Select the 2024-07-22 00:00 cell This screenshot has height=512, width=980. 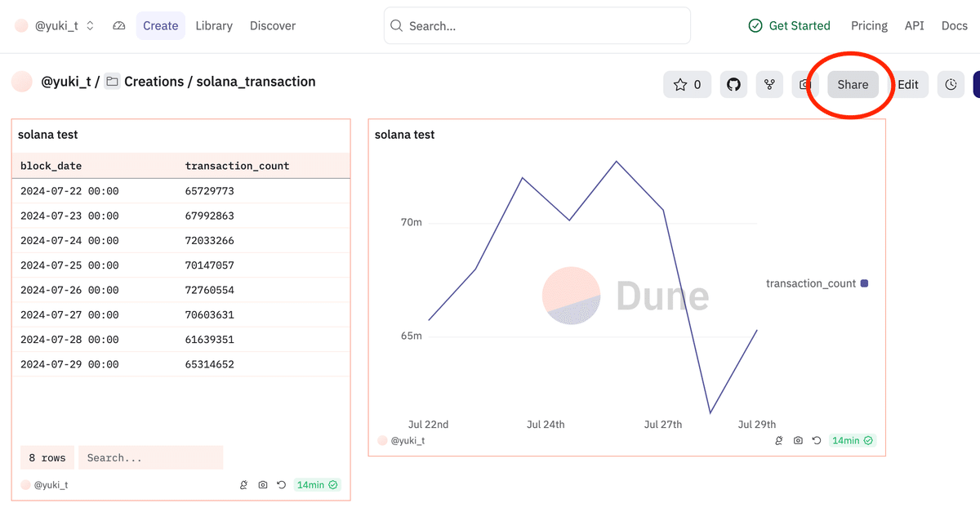(x=69, y=191)
